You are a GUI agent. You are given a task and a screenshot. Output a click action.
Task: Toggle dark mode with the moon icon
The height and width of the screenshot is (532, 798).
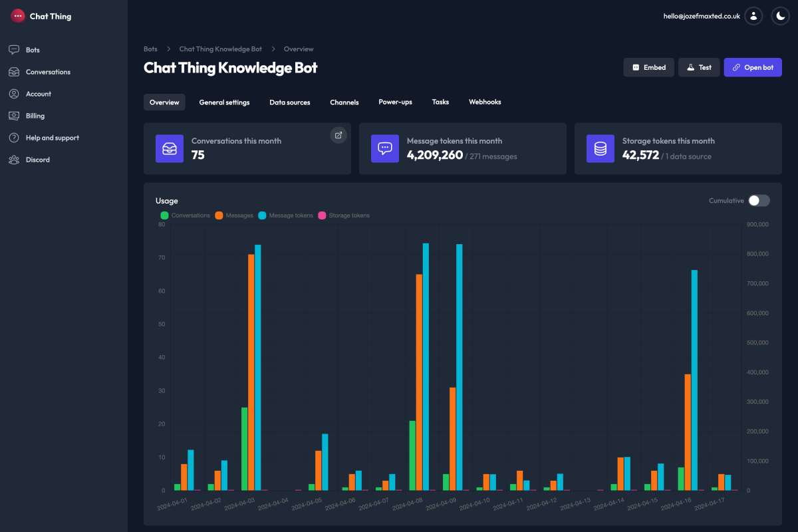[780, 16]
